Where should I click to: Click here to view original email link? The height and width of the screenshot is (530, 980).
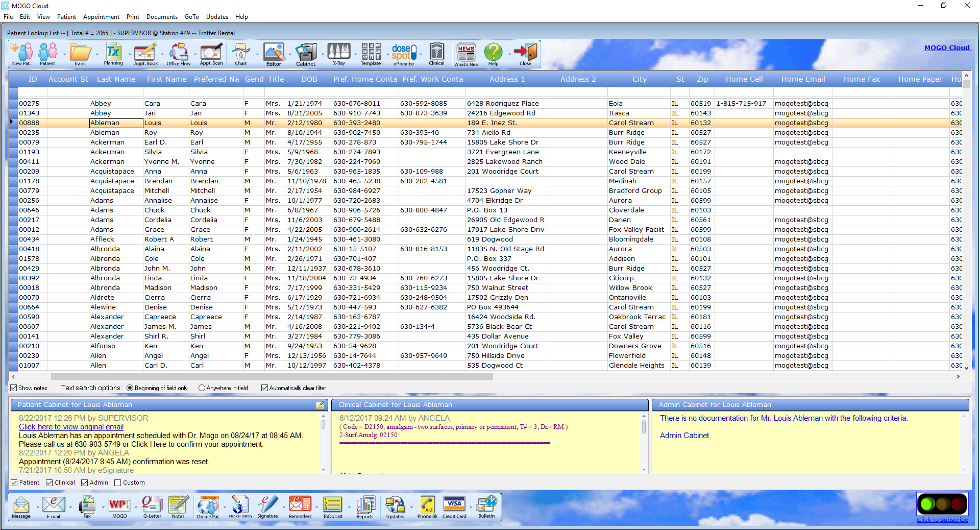pos(71,427)
